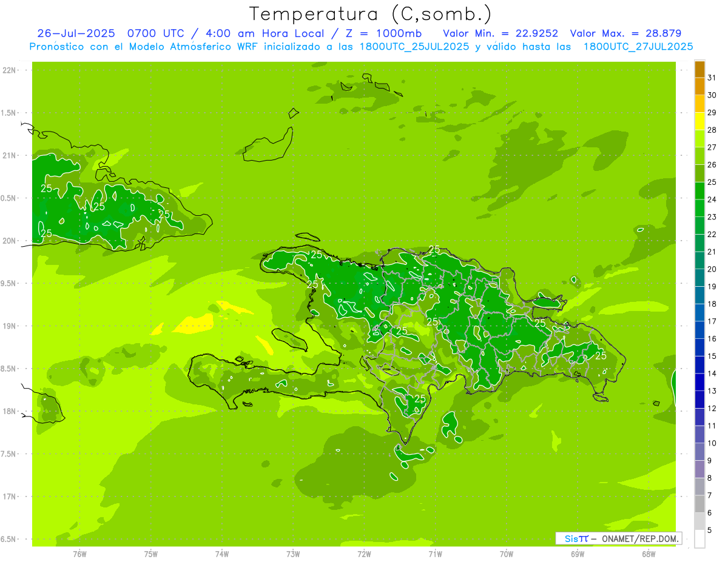Click the 'Temperatura (C,somb.)' title
Screen dimensions: 728x562
pos(370,14)
